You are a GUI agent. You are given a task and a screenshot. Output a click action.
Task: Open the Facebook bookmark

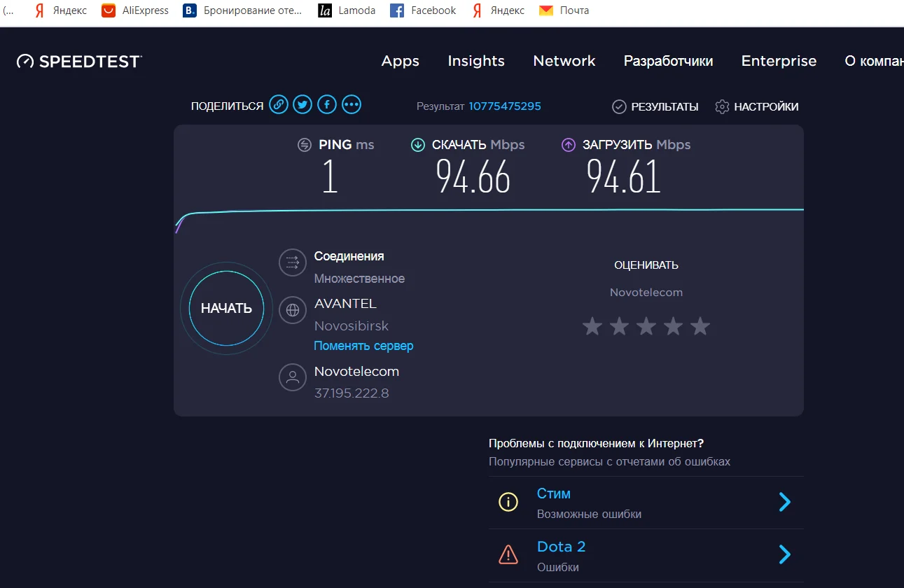(423, 10)
